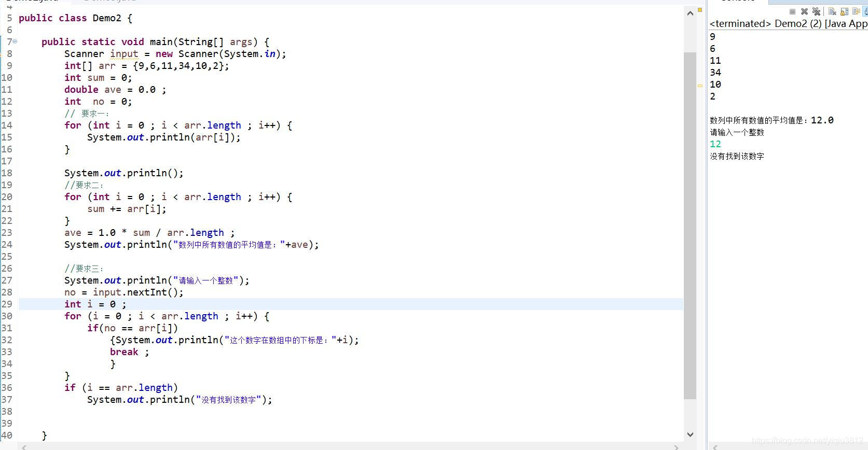Click the editor vertical scrollbar up arrow
The image size is (868, 450).
pyautogui.click(x=690, y=13)
